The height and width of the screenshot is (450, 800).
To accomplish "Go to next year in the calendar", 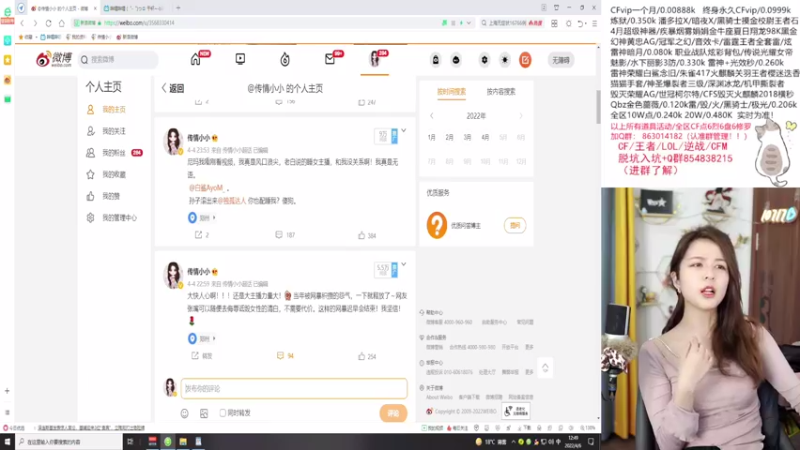I will [521, 116].
